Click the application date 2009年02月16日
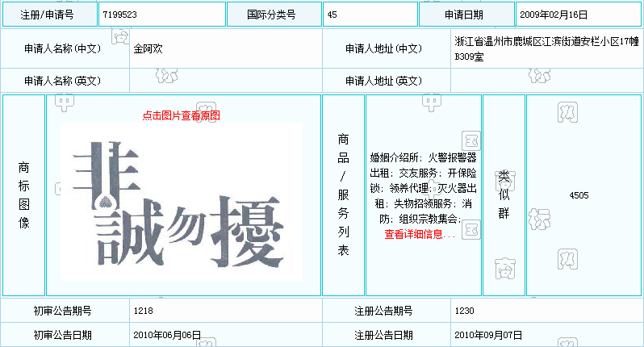644x347 pixels. coord(553,15)
